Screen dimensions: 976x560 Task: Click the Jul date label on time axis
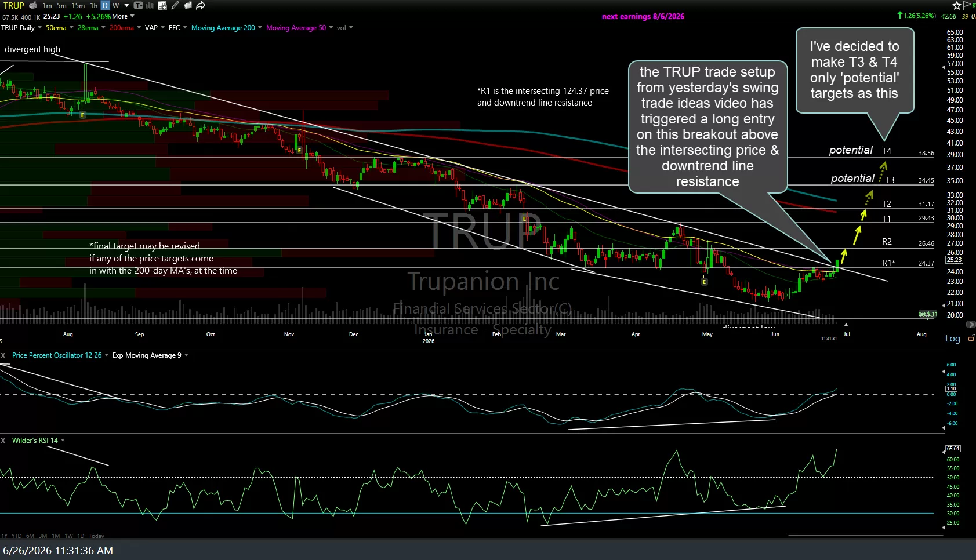pos(847,334)
